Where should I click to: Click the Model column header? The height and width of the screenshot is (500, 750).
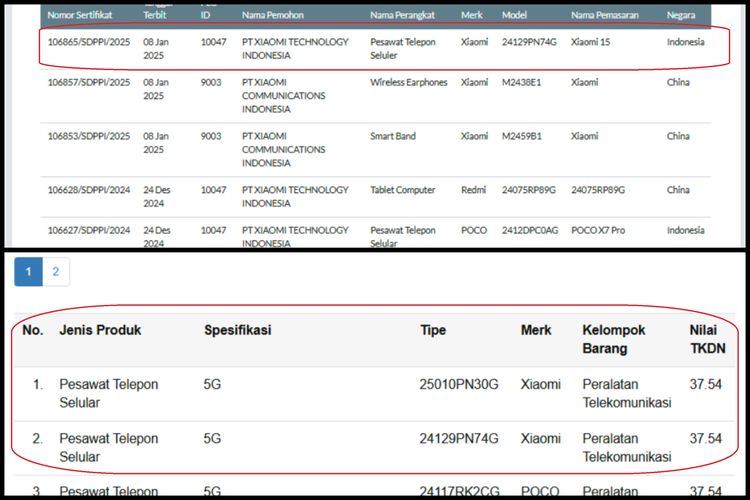(x=514, y=15)
